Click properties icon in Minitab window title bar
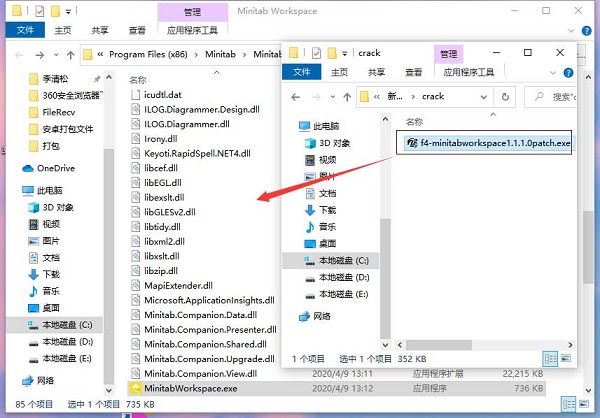600x418 pixels. point(40,11)
